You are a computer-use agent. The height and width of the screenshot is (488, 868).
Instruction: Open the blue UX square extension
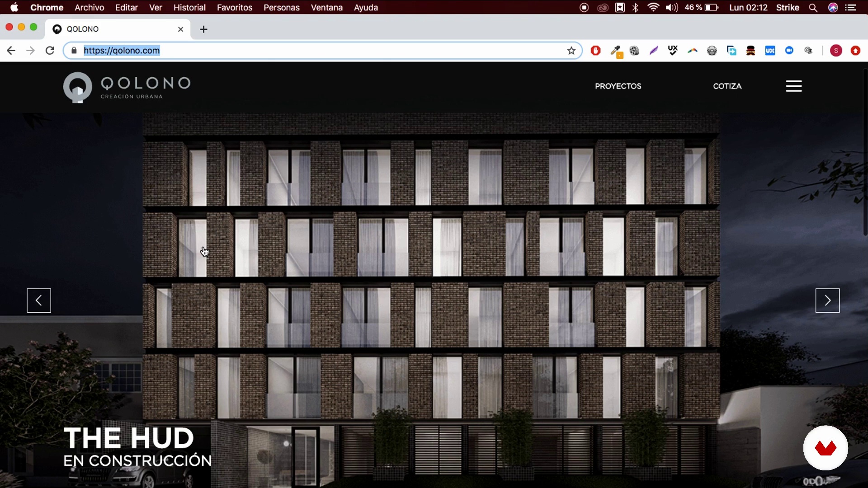pyautogui.click(x=770, y=51)
